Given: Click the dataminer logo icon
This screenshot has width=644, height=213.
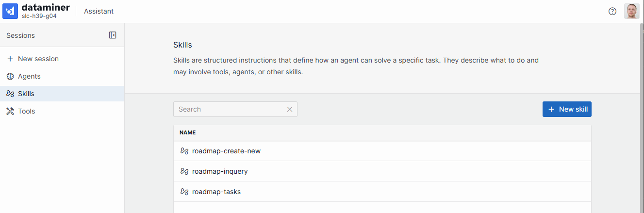Looking at the screenshot, I should (10, 11).
